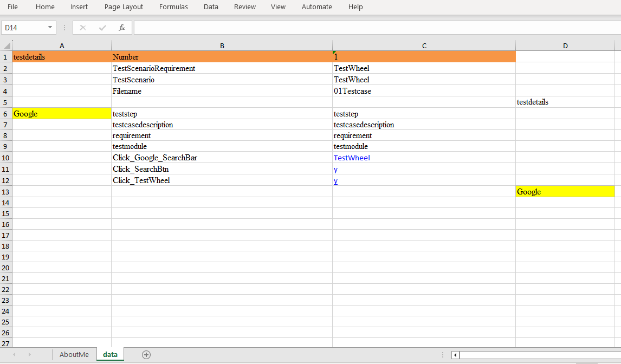The width and height of the screenshot is (621, 364).
Task: Click yellow Google cell in column D
Action: (565, 192)
